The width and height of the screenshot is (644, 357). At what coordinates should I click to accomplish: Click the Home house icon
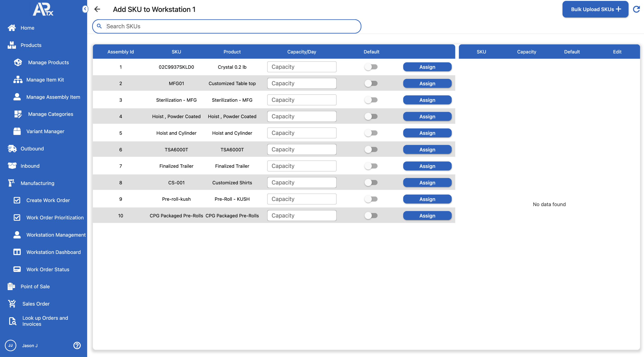point(11,28)
